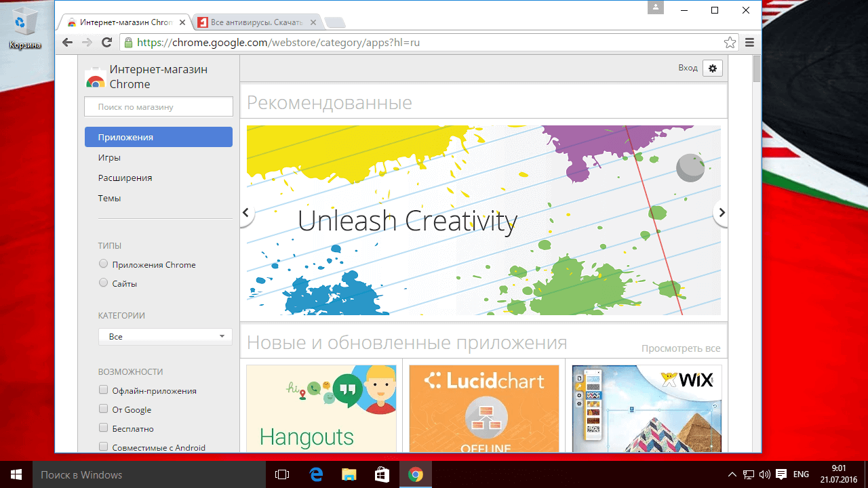Advance the carousel with the right arrow

tap(721, 212)
